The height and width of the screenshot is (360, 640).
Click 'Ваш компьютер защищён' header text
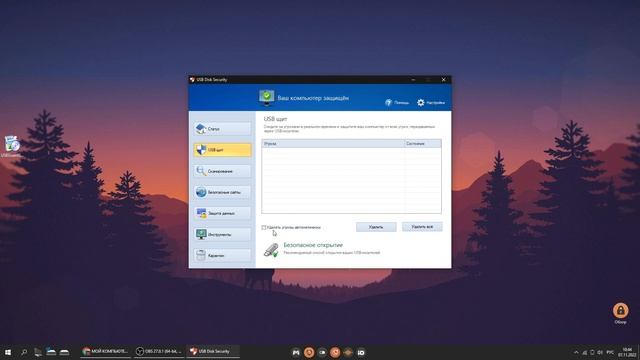(x=313, y=98)
